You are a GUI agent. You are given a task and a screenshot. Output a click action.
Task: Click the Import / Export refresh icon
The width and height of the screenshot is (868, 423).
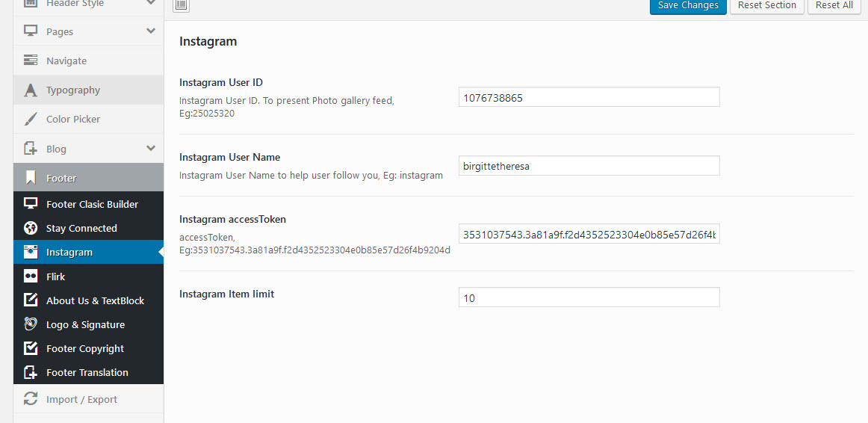pyautogui.click(x=31, y=398)
